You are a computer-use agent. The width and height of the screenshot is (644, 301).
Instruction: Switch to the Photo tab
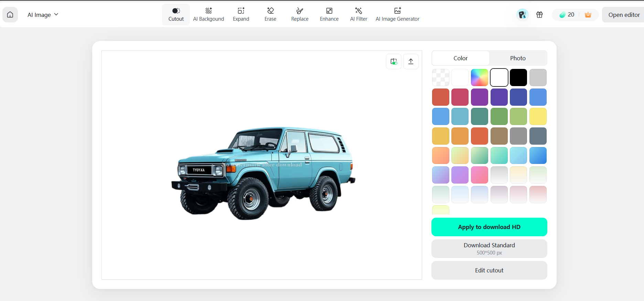pyautogui.click(x=518, y=58)
